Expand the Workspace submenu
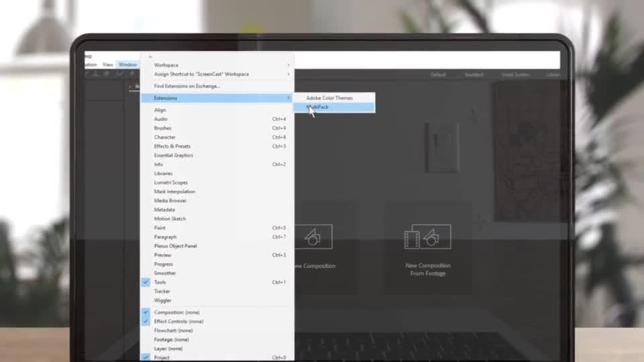 point(166,65)
